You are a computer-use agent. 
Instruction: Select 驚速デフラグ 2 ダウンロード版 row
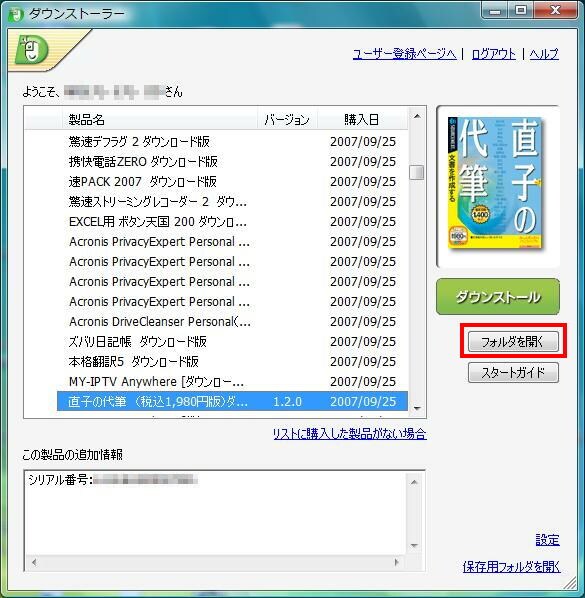232,141
